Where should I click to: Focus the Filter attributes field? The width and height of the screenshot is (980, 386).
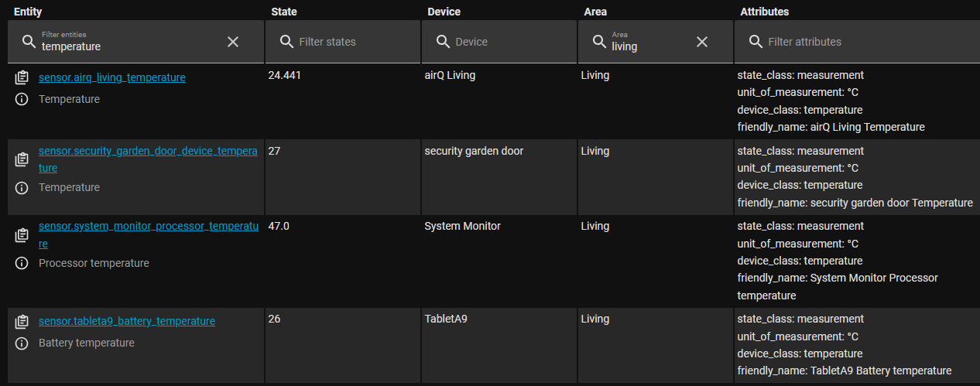coord(857,42)
